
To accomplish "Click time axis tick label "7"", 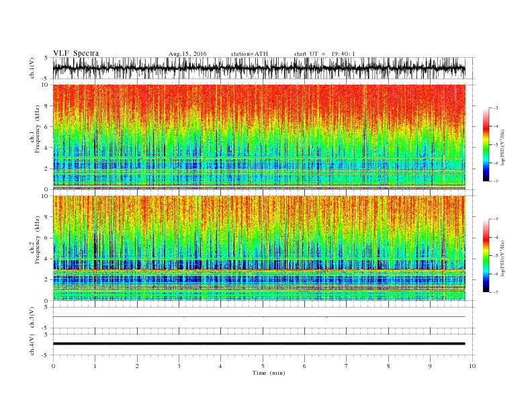I will (x=347, y=366).
